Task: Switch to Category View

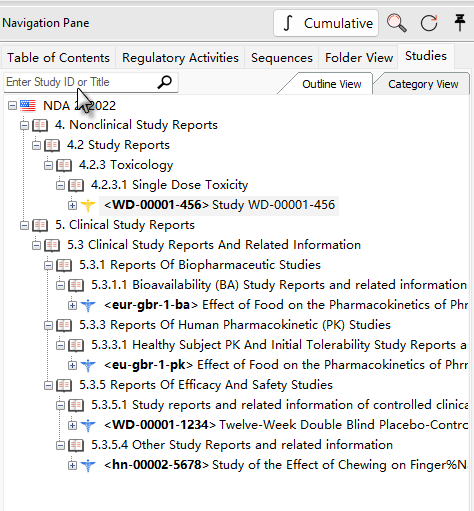Action: tap(423, 84)
